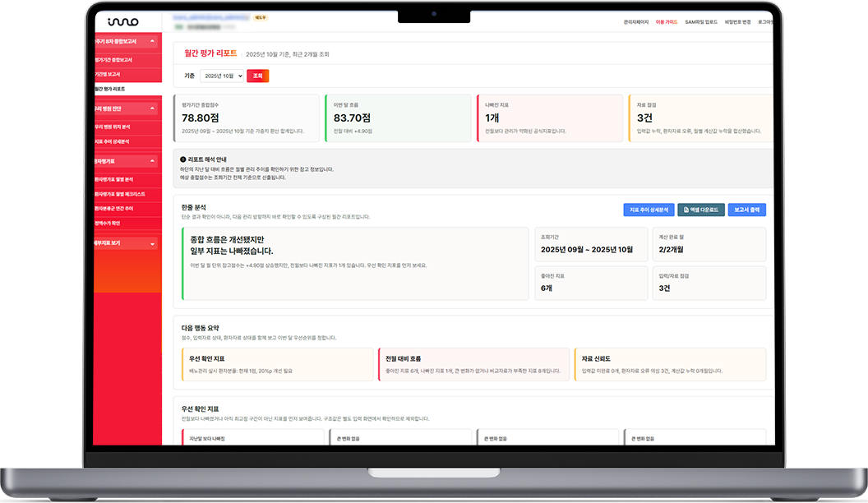Click the inno logo in the header
The height and width of the screenshot is (503, 868).
click(123, 21)
